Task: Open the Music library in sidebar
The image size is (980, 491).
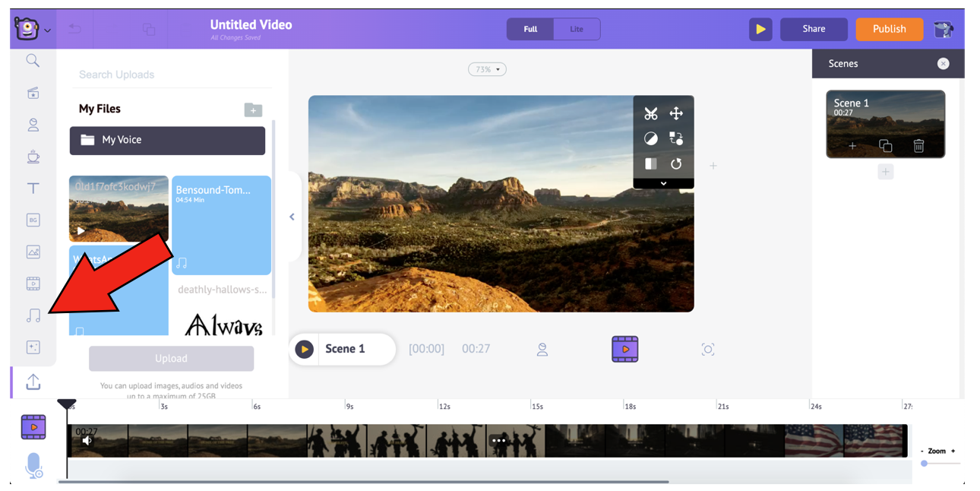Action: click(33, 315)
